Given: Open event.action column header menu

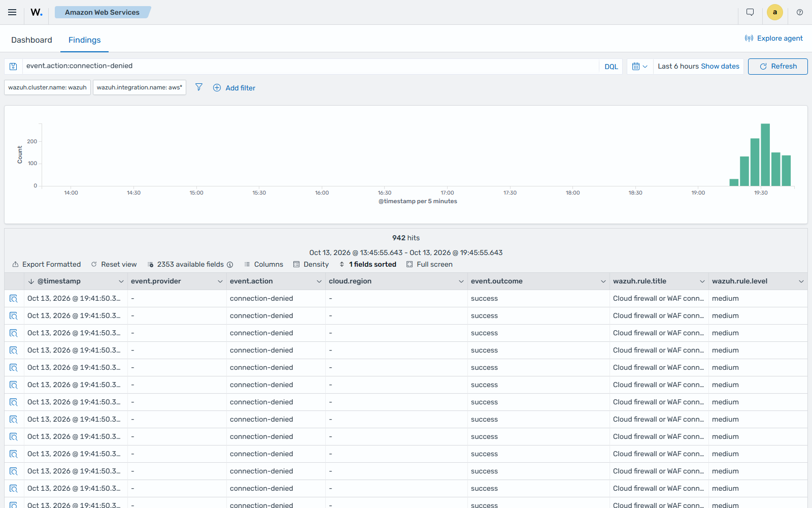Looking at the screenshot, I should click(x=319, y=281).
